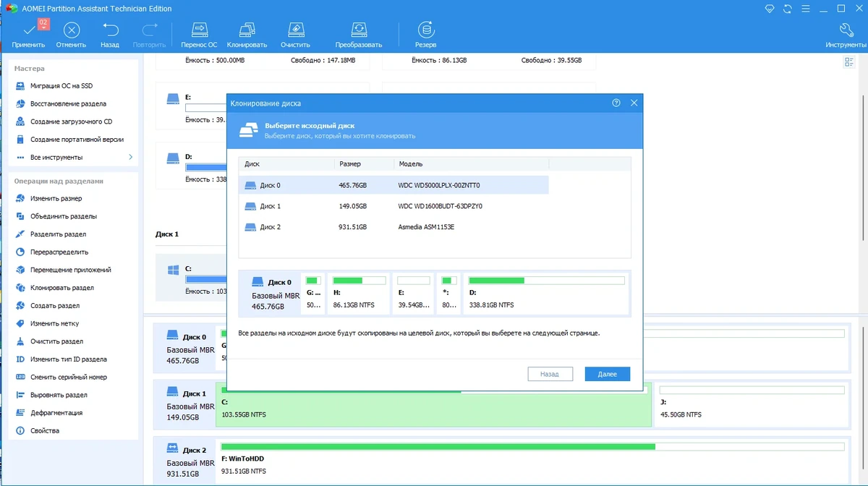
Task: Select Диск 0 row in clone dialog
Action: (393, 185)
